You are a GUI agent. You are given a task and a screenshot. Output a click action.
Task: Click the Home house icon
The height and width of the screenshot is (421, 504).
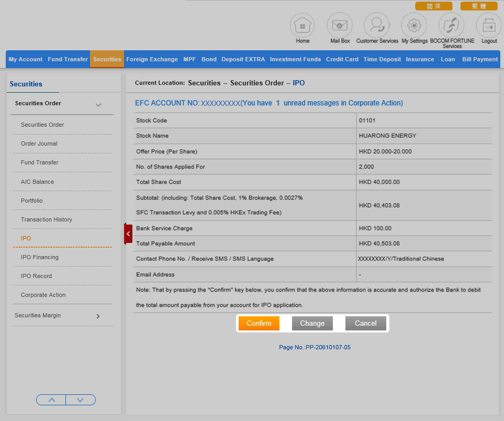[x=303, y=25]
